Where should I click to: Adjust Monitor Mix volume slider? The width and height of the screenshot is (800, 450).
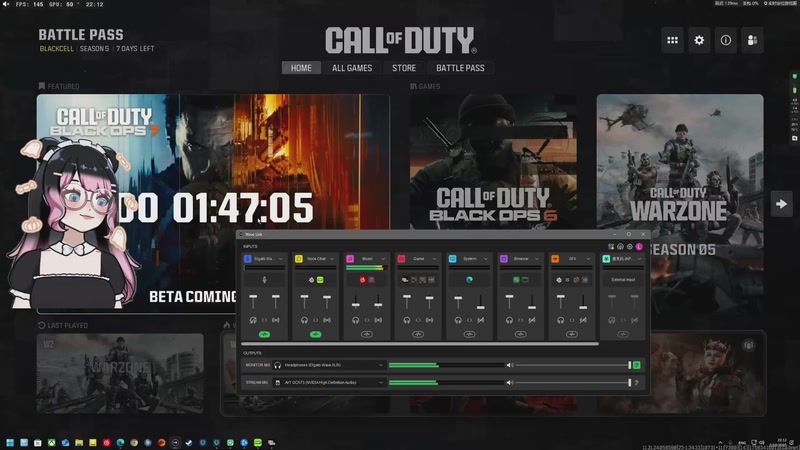pyautogui.click(x=573, y=365)
